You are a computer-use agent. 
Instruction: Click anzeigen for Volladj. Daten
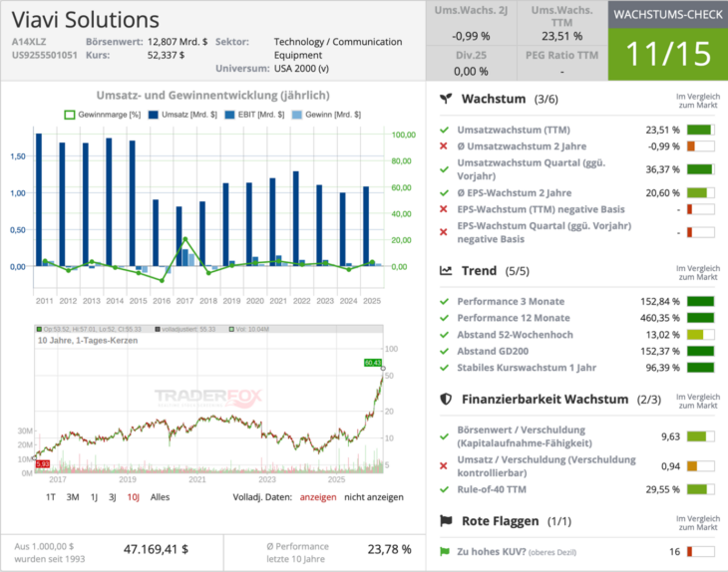pos(318,497)
